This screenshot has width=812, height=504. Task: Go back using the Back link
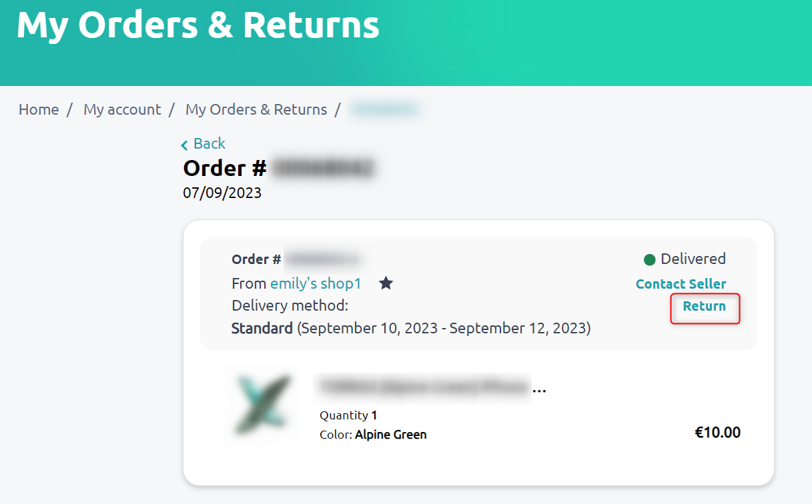[209, 143]
